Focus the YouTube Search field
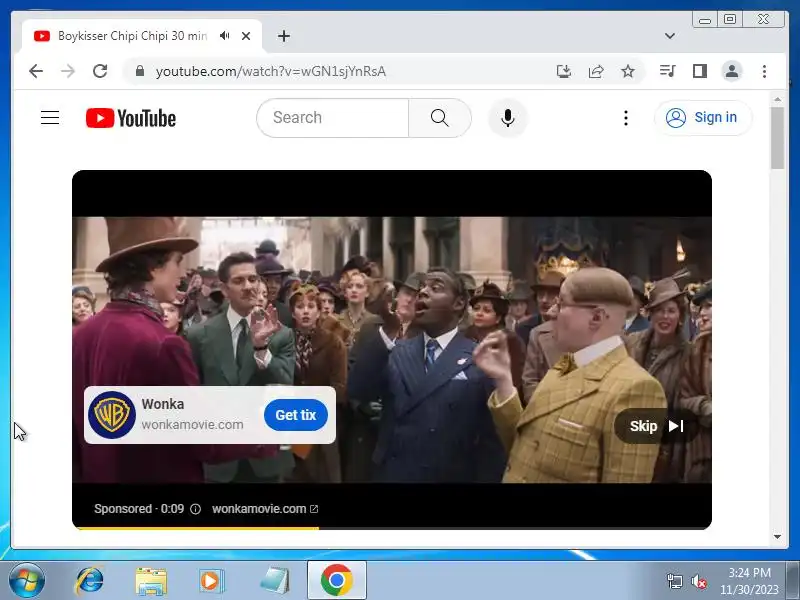The image size is (800, 600). 333,118
